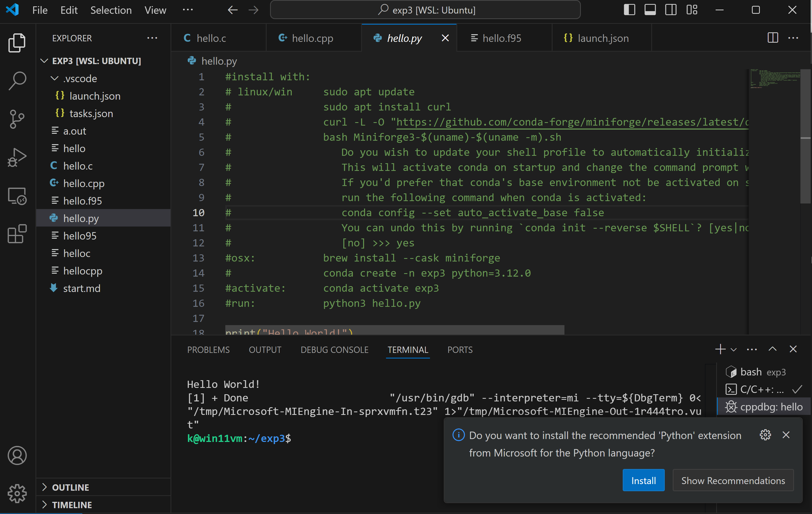Split the editor right
This screenshot has width=812, height=514.
pos(773,38)
